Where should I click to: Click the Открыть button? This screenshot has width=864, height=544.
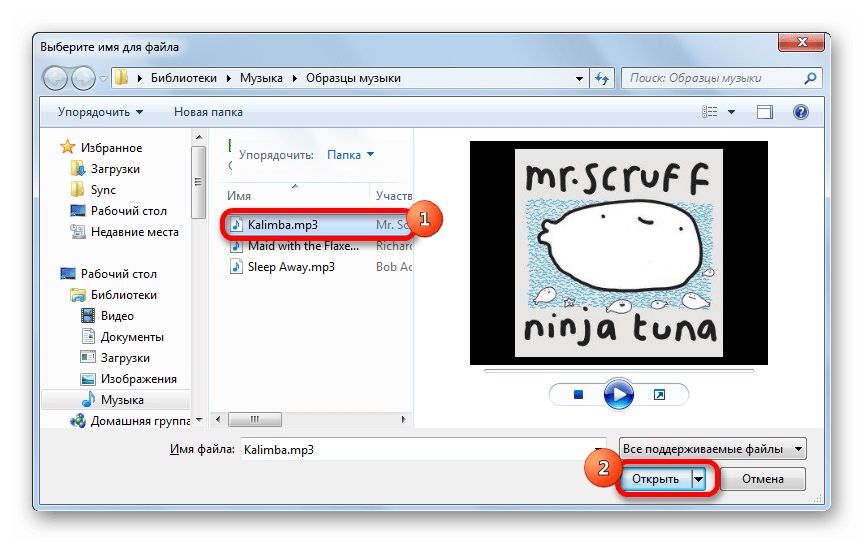click(x=655, y=479)
